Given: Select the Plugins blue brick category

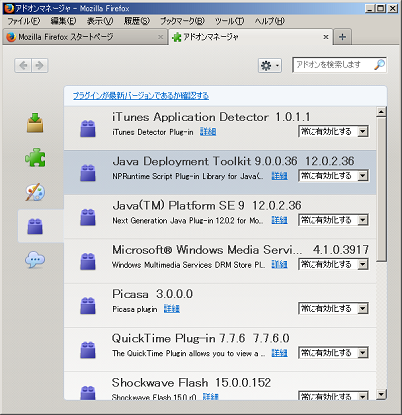Looking at the screenshot, I should point(35,226).
